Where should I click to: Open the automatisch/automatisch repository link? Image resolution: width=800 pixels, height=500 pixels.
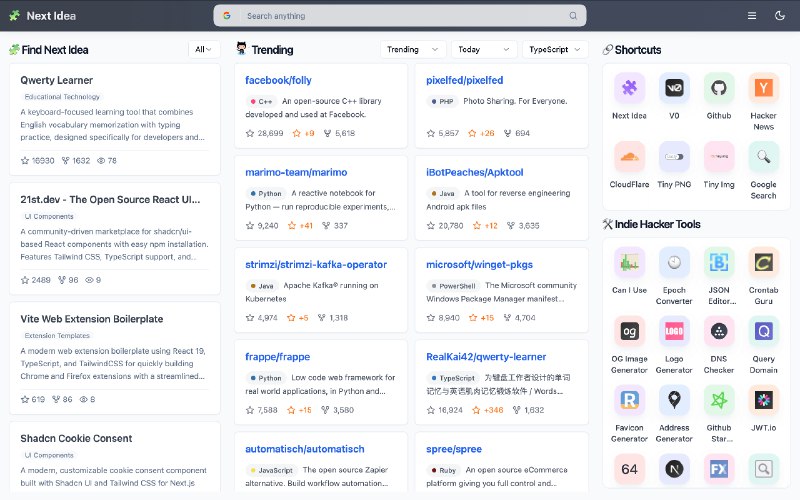coord(305,449)
